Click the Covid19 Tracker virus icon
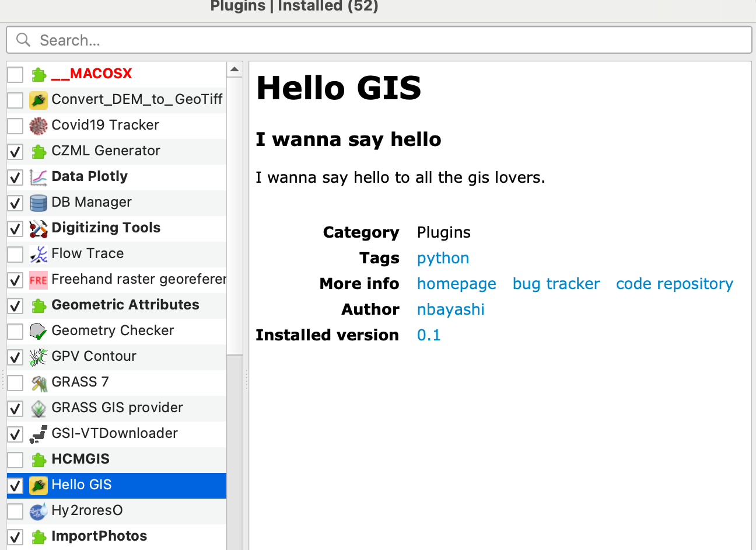756x550 pixels. tap(38, 125)
